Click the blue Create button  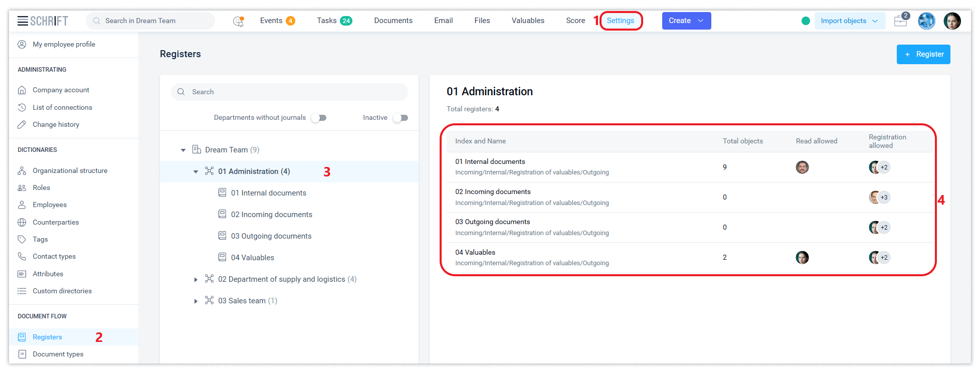click(686, 21)
